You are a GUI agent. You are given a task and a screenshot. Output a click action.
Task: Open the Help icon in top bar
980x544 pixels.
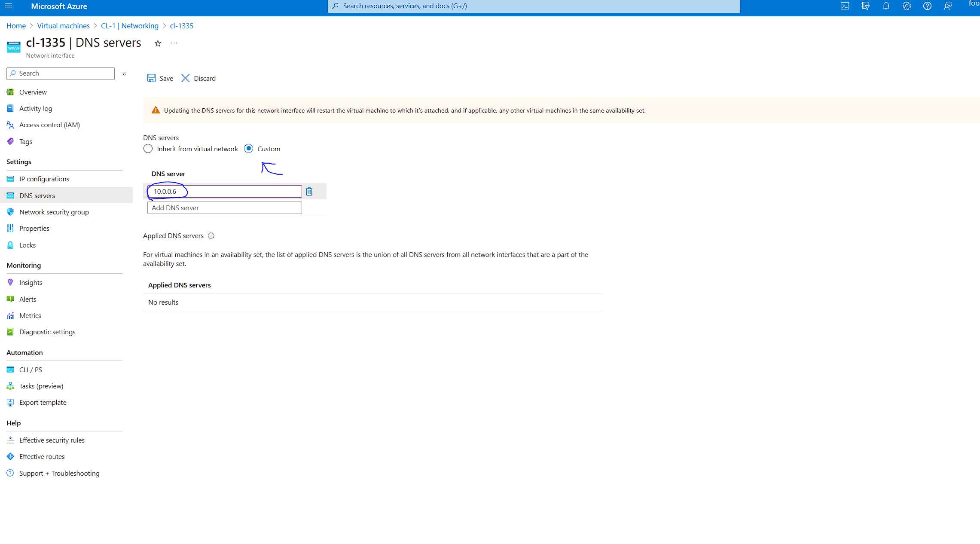pyautogui.click(x=927, y=6)
